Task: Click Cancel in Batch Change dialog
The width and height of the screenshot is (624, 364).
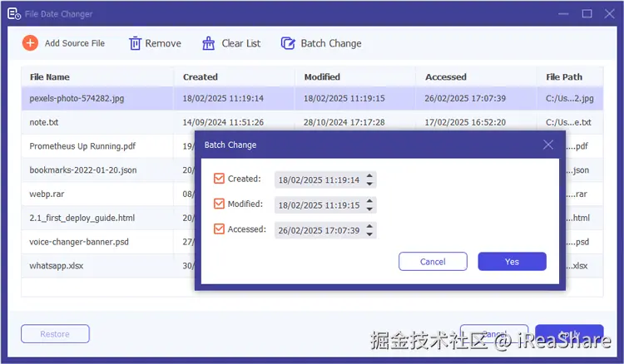Action: coord(433,262)
